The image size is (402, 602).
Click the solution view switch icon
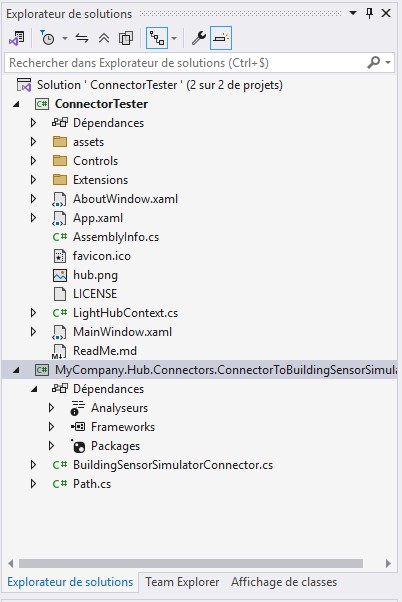coord(17,38)
